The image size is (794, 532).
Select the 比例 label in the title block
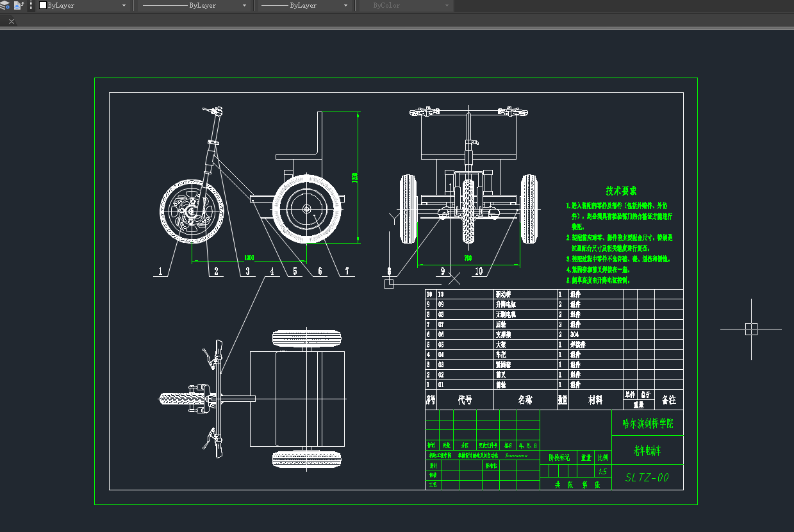603,458
